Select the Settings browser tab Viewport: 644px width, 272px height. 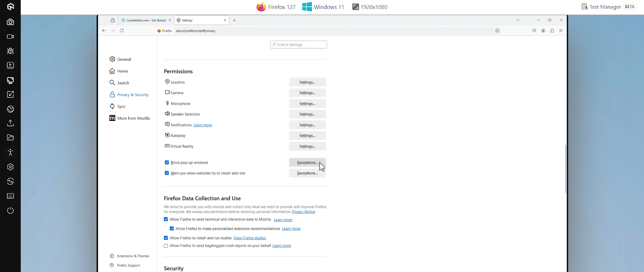tap(202, 20)
